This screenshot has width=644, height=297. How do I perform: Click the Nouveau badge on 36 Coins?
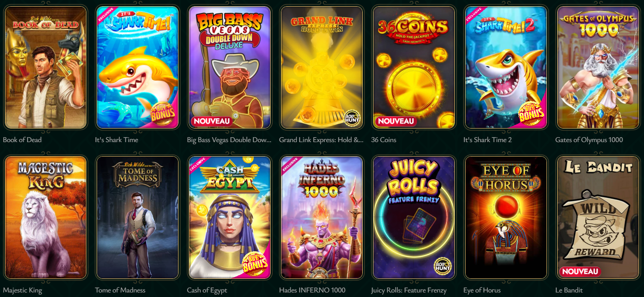point(396,122)
